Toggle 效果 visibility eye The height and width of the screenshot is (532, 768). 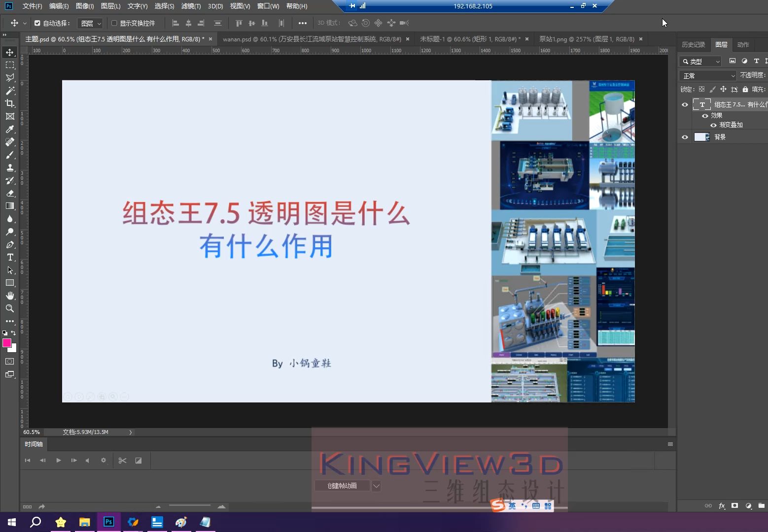[x=705, y=116]
